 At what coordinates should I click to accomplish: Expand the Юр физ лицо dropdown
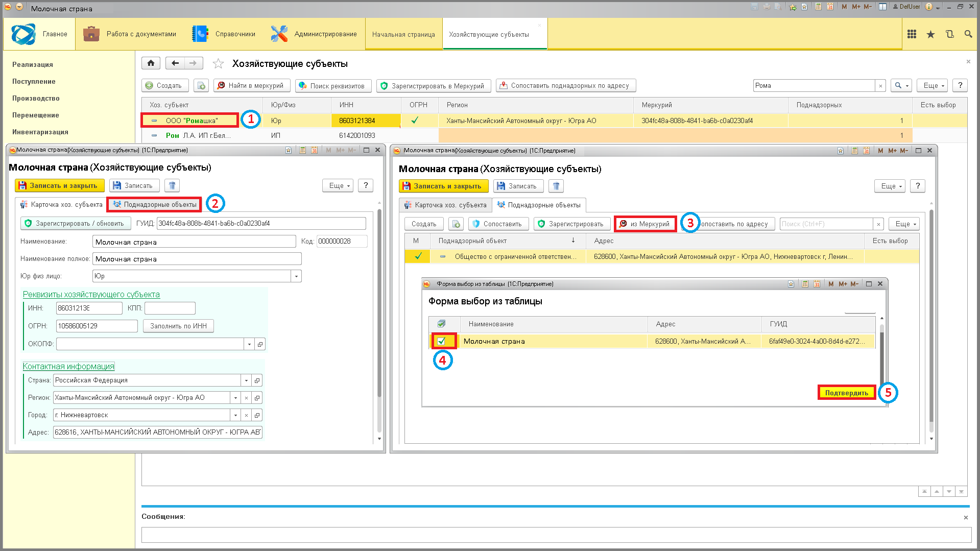point(296,276)
